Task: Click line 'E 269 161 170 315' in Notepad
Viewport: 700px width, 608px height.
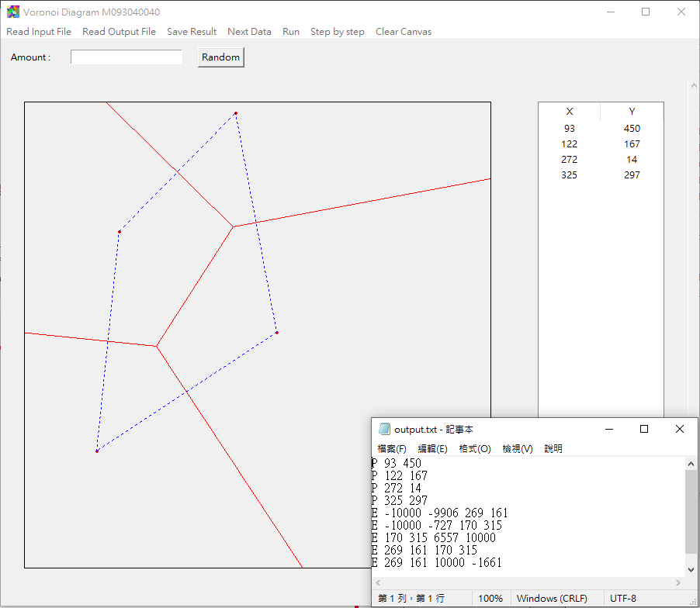Action: click(424, 551)
